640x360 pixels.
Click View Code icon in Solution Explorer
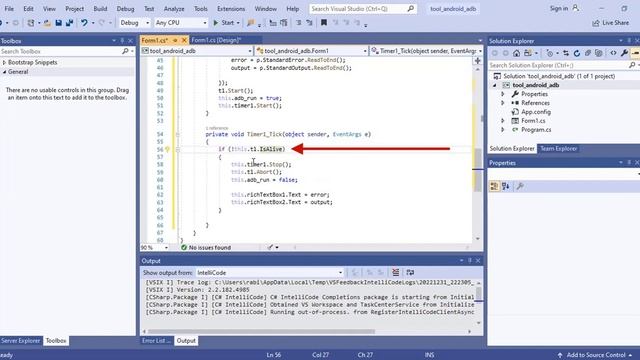(613, 53)
